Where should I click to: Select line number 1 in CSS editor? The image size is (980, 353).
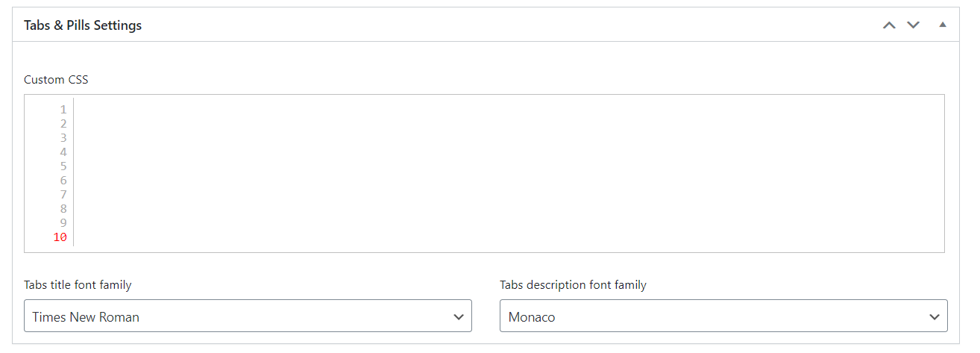point(63,110)
